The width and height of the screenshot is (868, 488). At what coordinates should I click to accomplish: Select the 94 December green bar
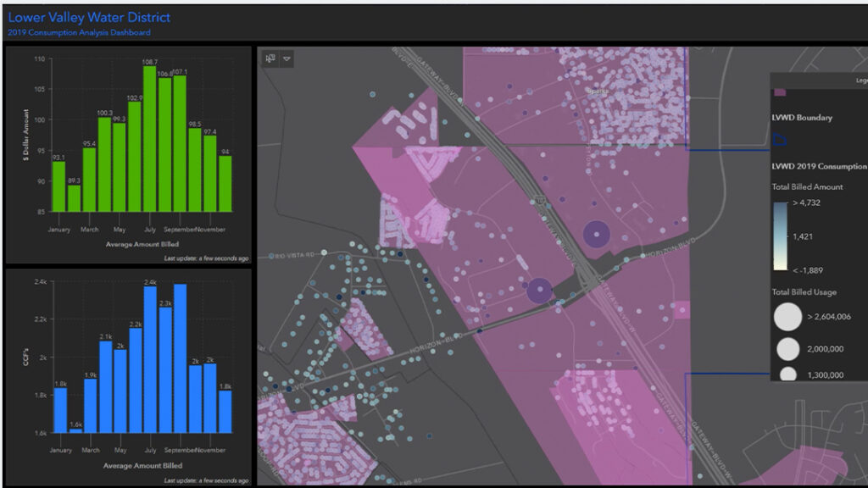pos(225,184)
